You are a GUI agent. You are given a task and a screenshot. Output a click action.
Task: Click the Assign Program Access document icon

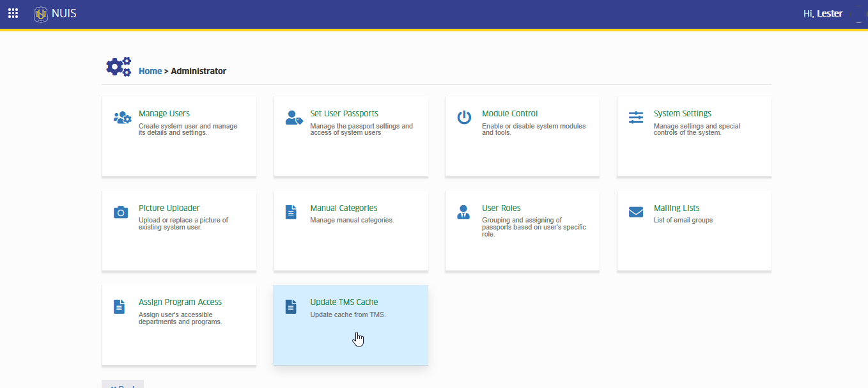point(120,306)
